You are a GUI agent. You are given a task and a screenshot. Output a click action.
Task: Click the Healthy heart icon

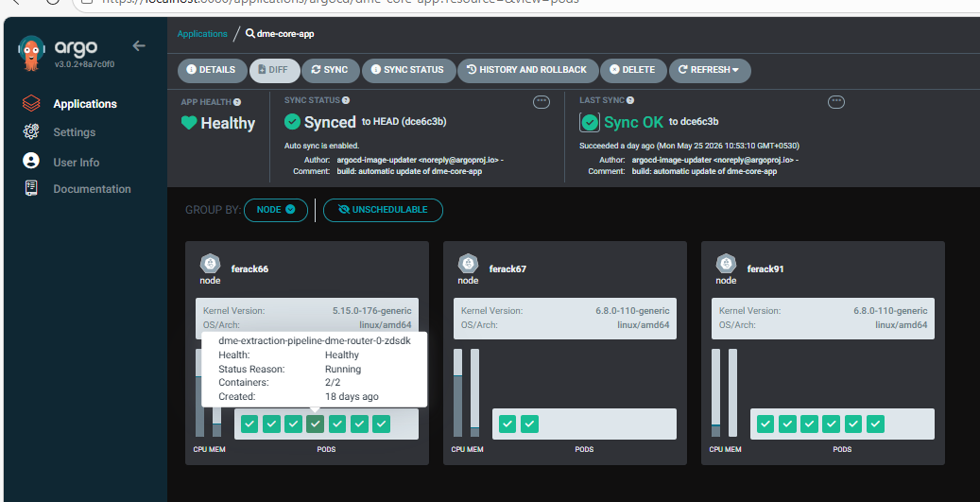(189, 123)
